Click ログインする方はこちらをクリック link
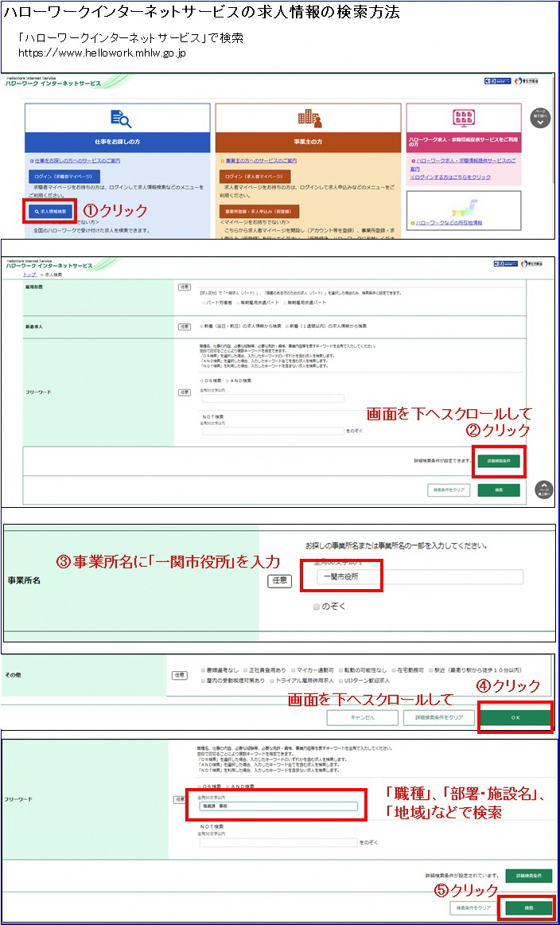 point(450,177)
